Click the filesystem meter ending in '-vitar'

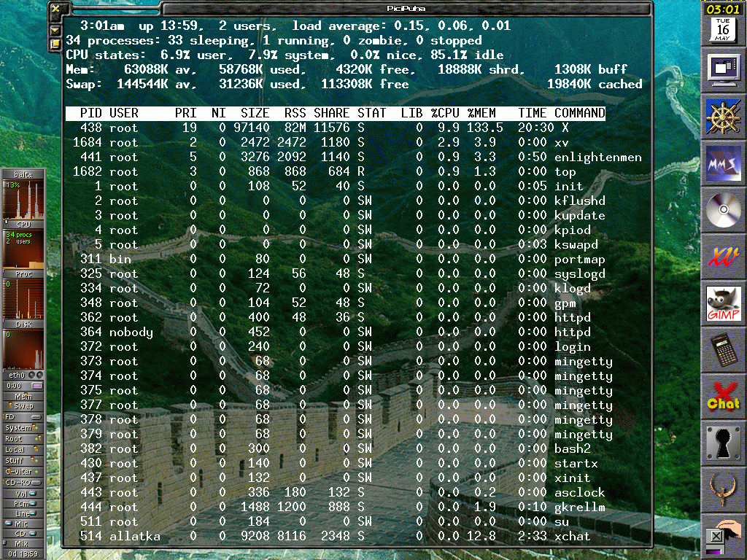[23, 472]
